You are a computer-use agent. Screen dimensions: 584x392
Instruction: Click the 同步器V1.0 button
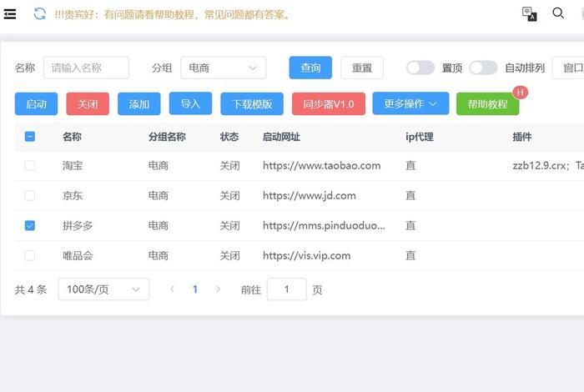[x=329, y=104]
